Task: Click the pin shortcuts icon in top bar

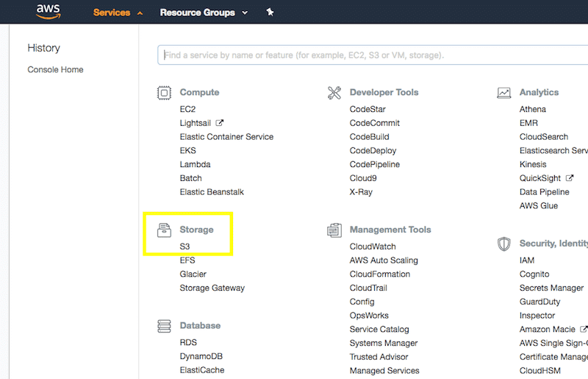Action: pos(270,13)
